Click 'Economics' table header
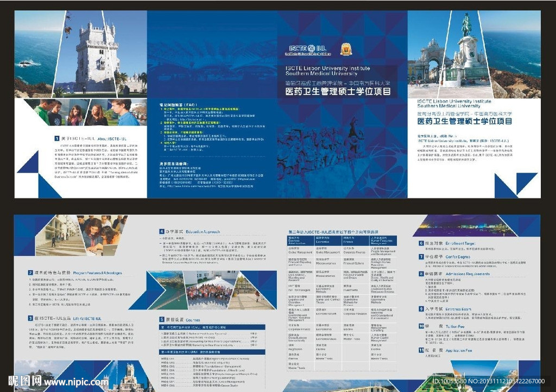Screen dimensions: 556x392 point(328,241)
